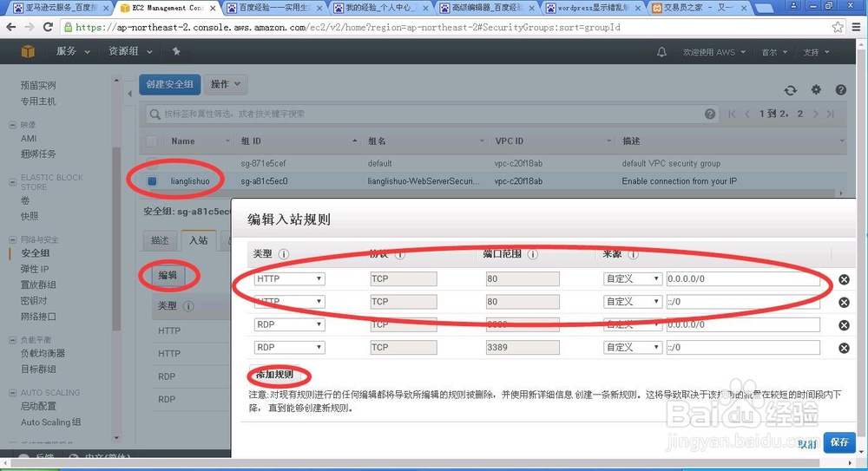The width and height of the screenshot is (868, 471).
Task: Open AMI in the sidebar
Action: coord(29,139)
